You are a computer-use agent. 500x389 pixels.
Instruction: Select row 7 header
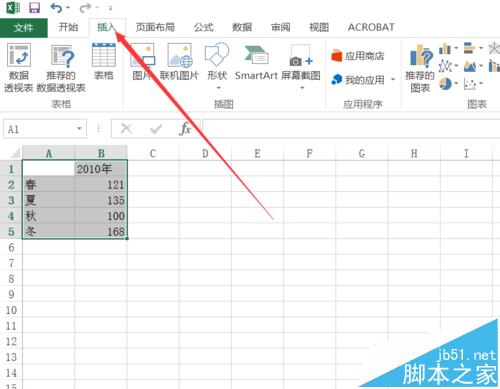pos(11,263)
